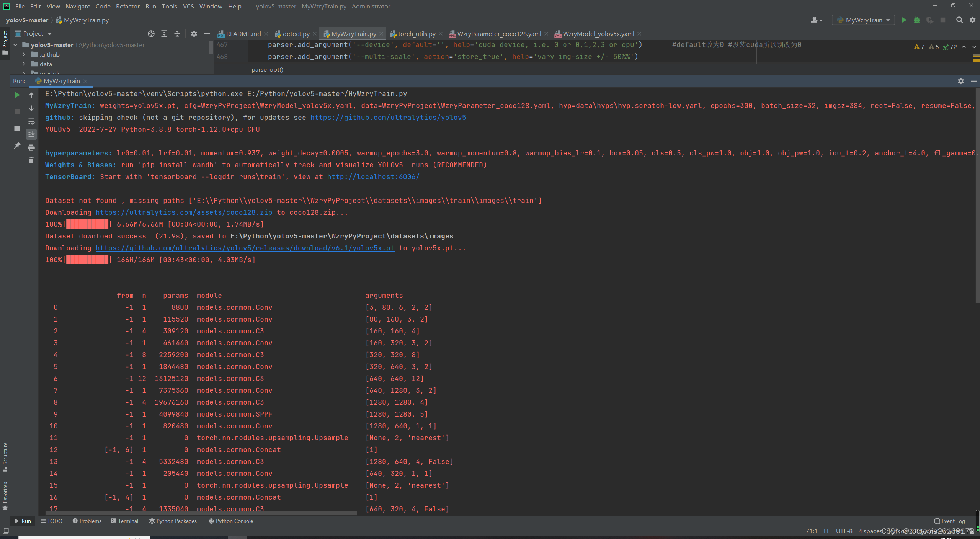Click the Debug bug icon in top toolbar
The width and height of the screenshot is (980, 539).
coord(917,20)
